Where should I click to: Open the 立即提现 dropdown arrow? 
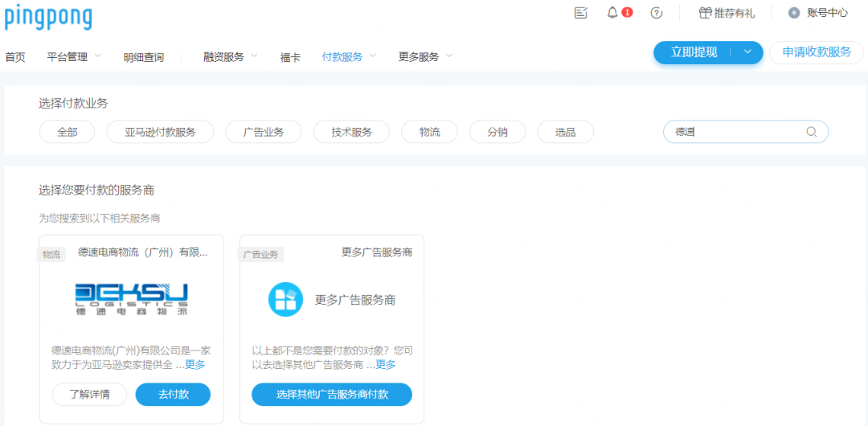747,52
